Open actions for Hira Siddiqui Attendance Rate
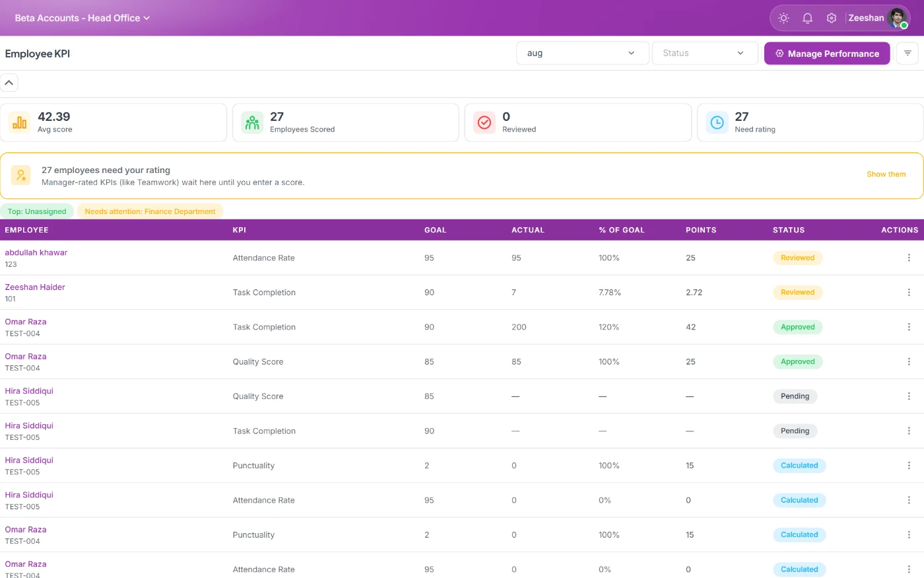 [909, 500]
